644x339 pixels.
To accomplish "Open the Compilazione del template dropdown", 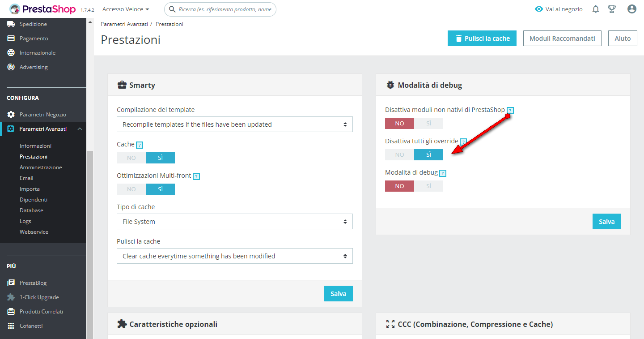I will (x=234, y=124).
